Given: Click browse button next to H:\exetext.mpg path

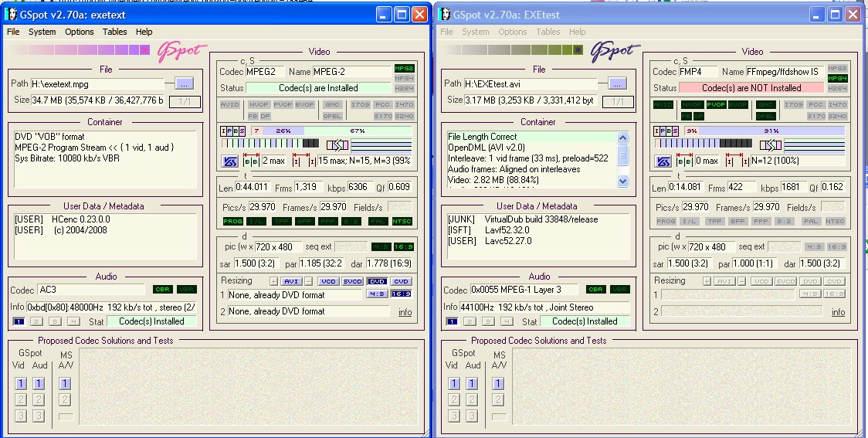Looking at the screenshot, I should click(x=185, y=83).
